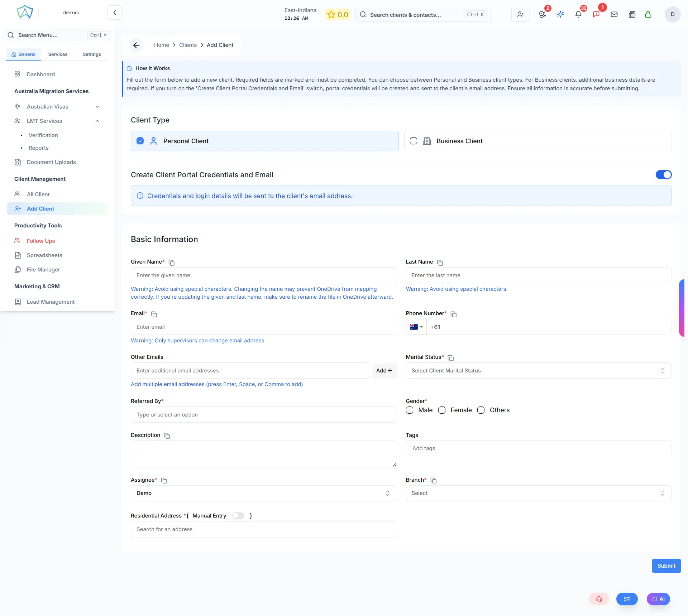Viewport: 688px width, 616px height.
Task: Enable the Manual Entry address toggle
Action: pyautogui.click(x=238, y=516)
